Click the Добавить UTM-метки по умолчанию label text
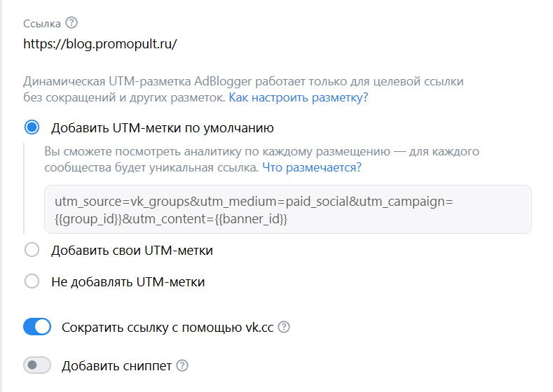This screenshot has height=392, width=553. tap(162, 128)
